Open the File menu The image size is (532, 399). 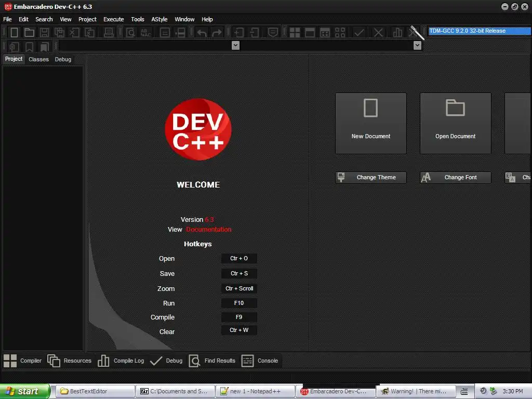point(7,19)
